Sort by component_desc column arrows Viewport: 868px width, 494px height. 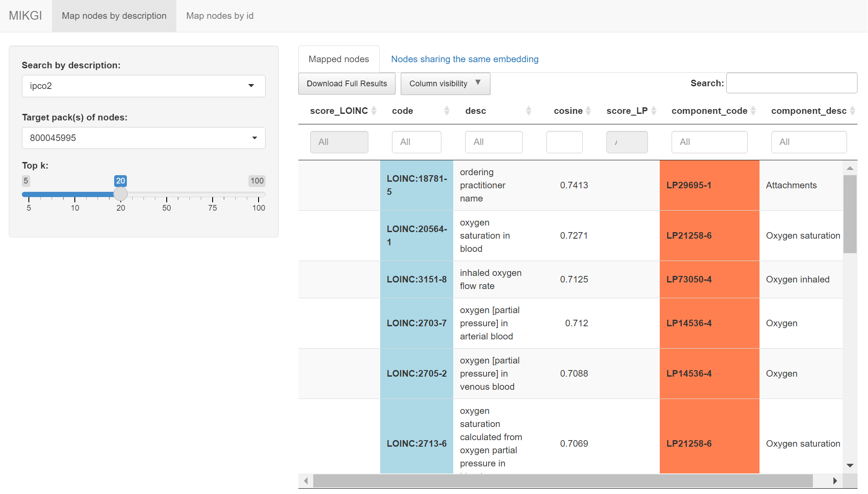click(852, 111)
